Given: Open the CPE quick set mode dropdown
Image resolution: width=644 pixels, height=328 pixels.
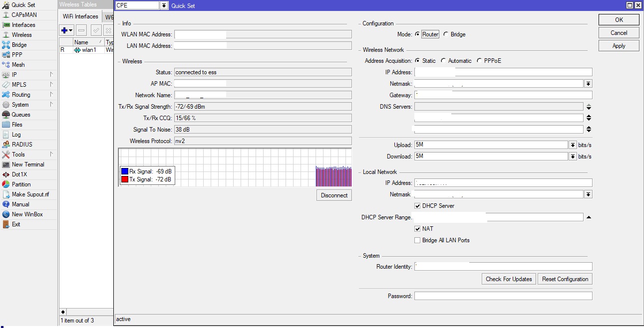Looking at the screenshot, I should 164,5.
